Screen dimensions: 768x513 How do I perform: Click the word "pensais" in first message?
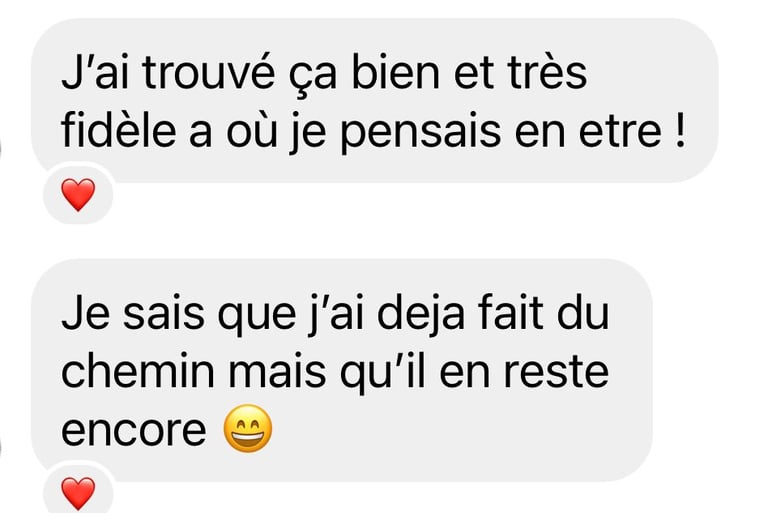tap(420, 132)
